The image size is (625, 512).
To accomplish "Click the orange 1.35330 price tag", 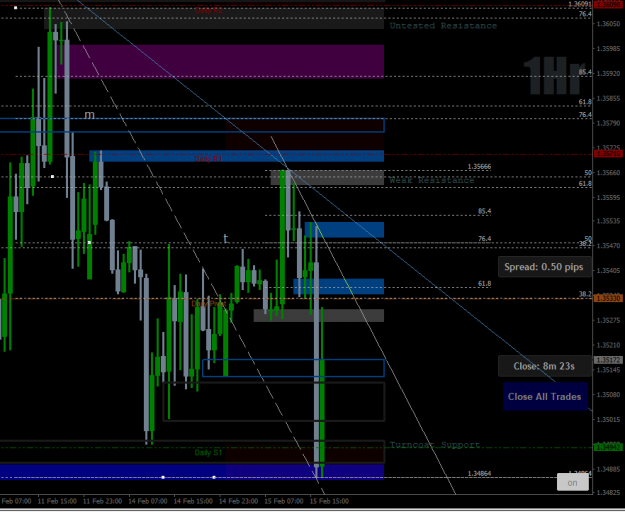I will [x=608, y=298].
